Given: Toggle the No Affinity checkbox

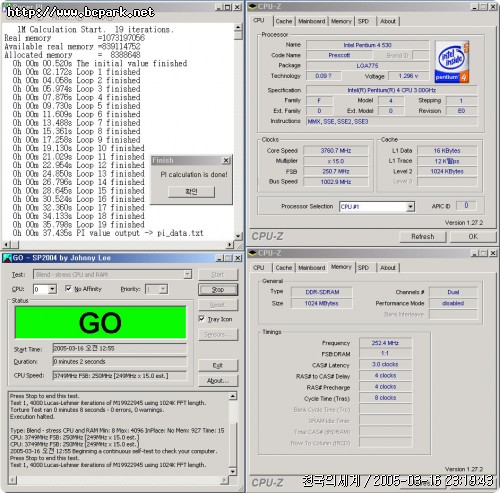Looking at the screenshot, I should click(x=68, y=289).
